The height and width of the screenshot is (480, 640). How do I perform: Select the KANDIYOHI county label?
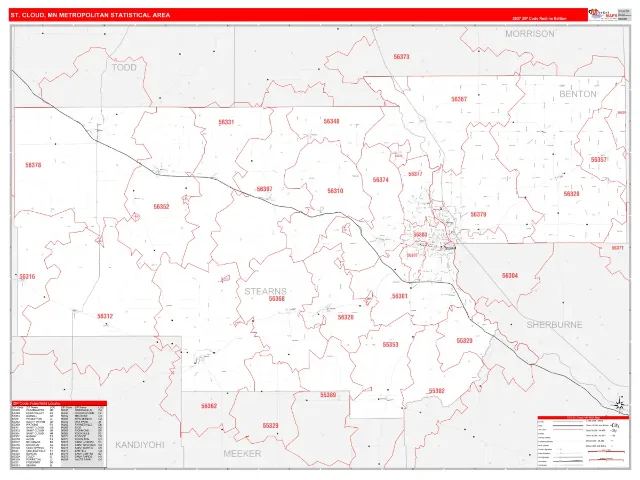click(x=140, y=445)
